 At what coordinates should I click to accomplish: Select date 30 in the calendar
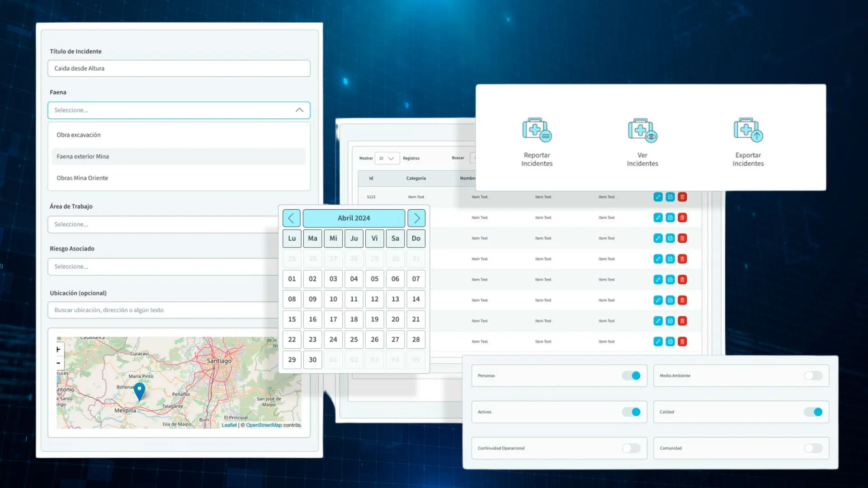[312, 360]
